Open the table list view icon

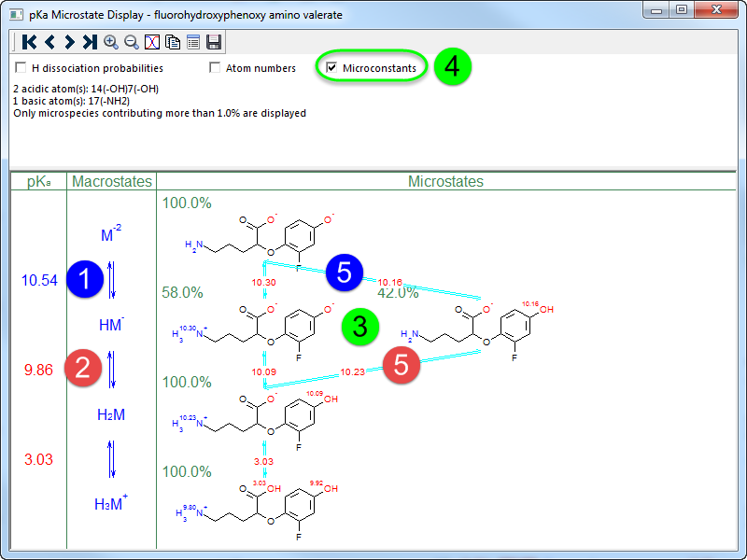click(193, 42)
